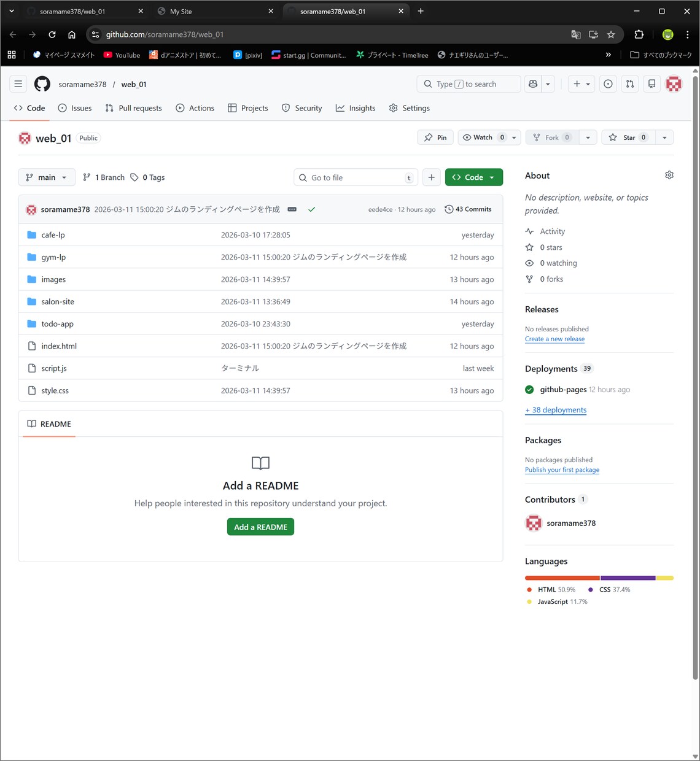The height and width of the screenshot is (761, 700).
Task: Go to browser home page
Action: pyautogui.click(x=72, y=34)
